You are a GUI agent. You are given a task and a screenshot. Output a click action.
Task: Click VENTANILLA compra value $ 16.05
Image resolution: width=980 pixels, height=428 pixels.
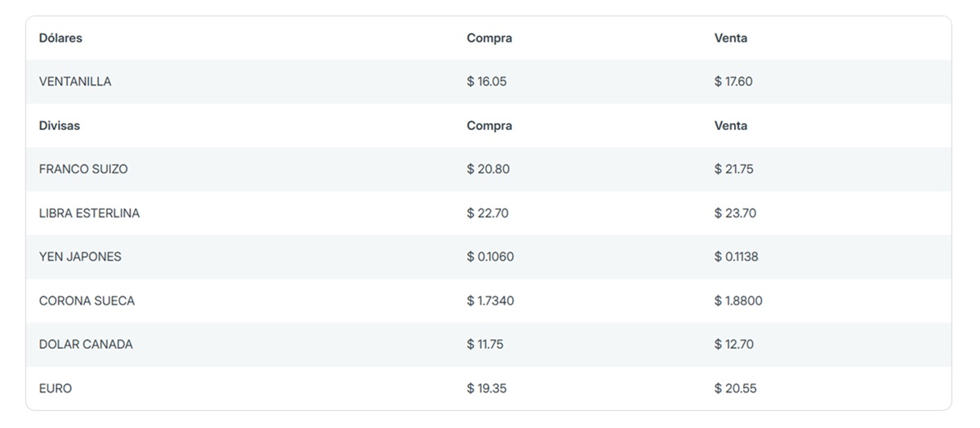487,82
